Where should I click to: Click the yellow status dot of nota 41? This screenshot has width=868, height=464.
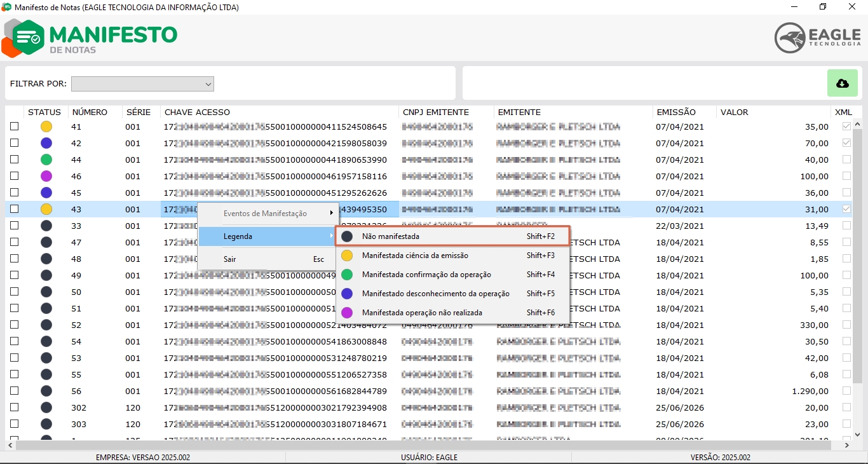(46, 126)
